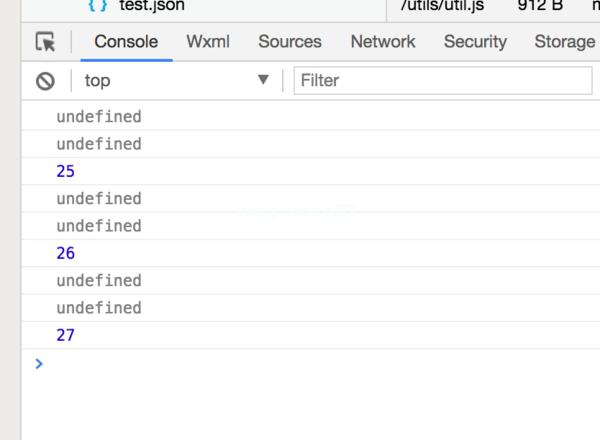Select the logged value 25
The height and width of the screenshot is (440, 600).
pos(66,171)
